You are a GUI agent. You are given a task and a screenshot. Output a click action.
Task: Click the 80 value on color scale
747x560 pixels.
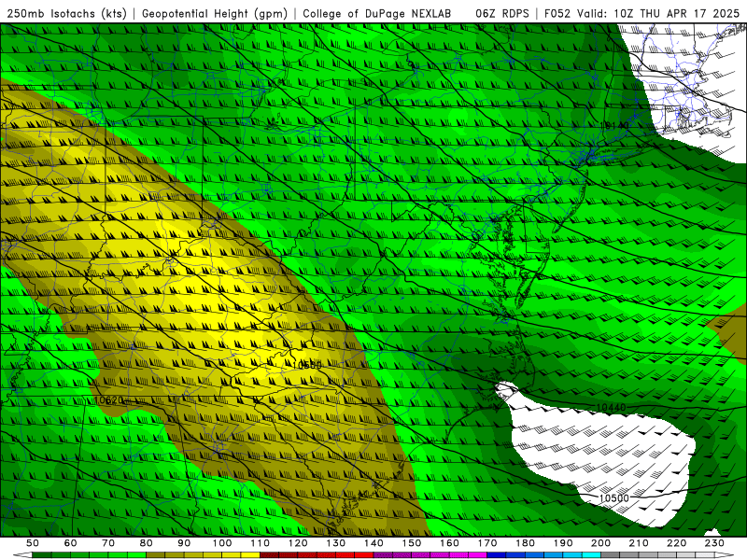click(x=147, y=543)
